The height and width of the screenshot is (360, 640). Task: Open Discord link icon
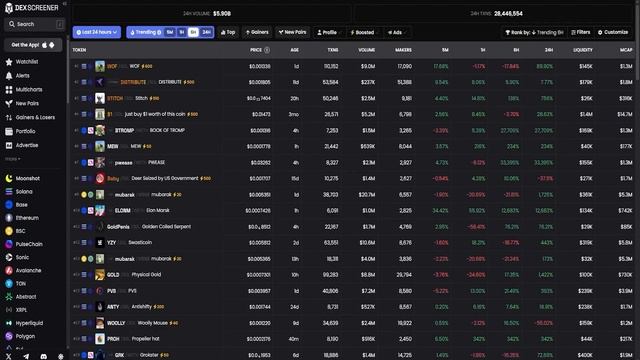[x=43, y=356]
